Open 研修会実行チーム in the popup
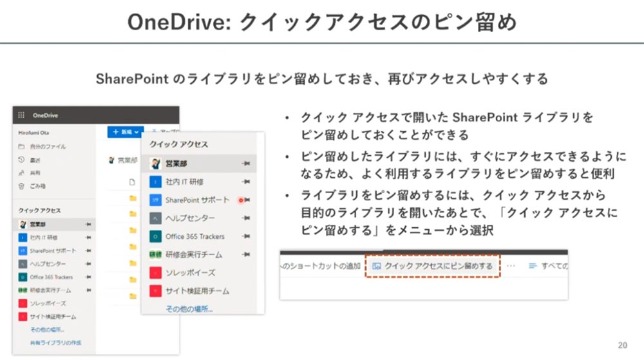644x360 pixels. (x=194, y=254)
